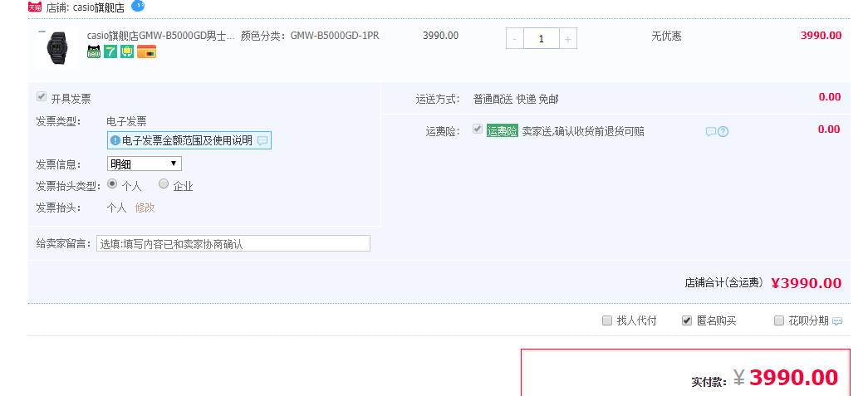The image size is (868, 396).
Task: Open the Casio watch product thumbnail
Action: coord(57,47)
